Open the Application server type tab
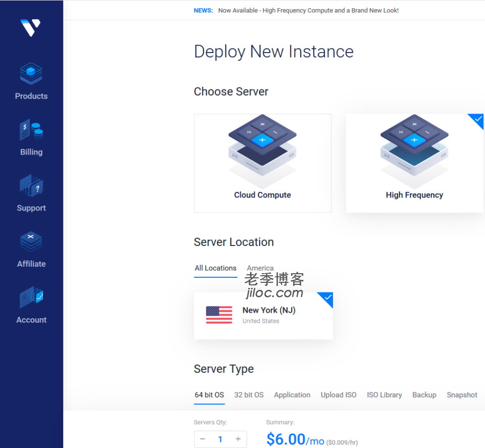The height and width of the screenshot is (448, 485). [292, 395]
